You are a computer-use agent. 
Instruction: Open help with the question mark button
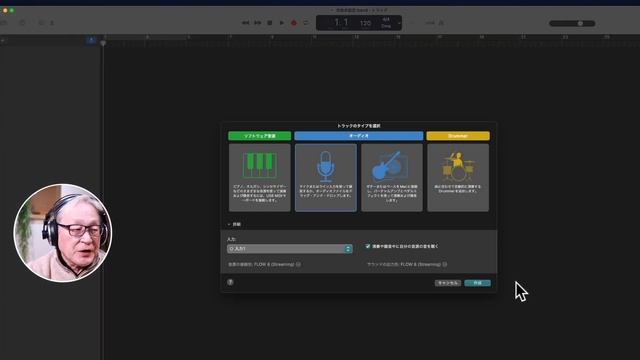(230, 282)
